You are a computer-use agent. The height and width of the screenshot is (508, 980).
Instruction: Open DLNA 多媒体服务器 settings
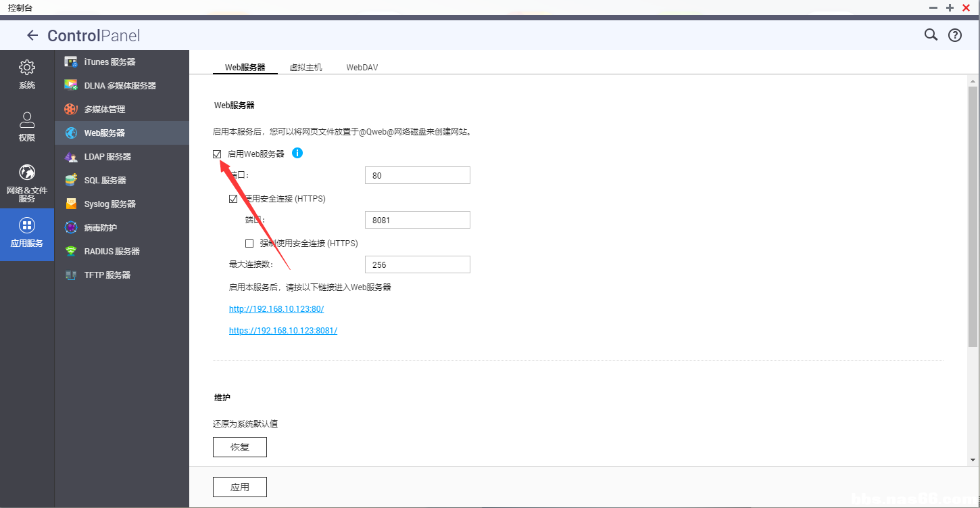point(120,86)
